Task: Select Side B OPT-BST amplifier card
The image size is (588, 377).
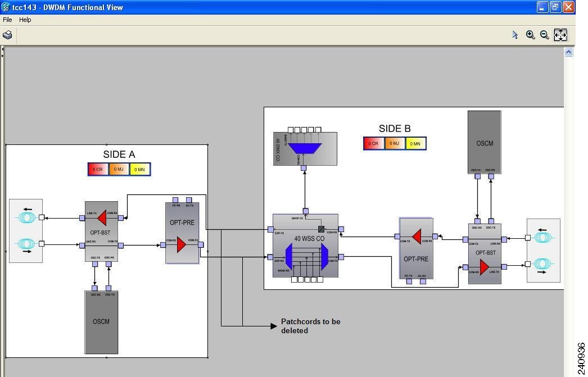Action: point(485,254)
